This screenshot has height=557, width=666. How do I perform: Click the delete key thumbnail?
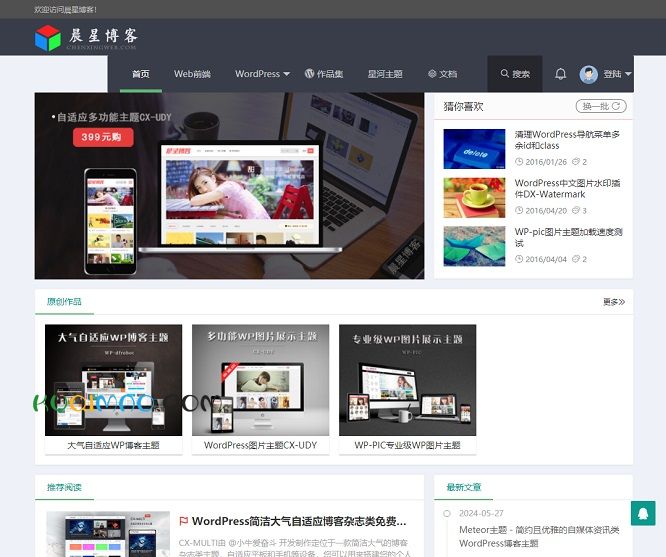point(474,149)
